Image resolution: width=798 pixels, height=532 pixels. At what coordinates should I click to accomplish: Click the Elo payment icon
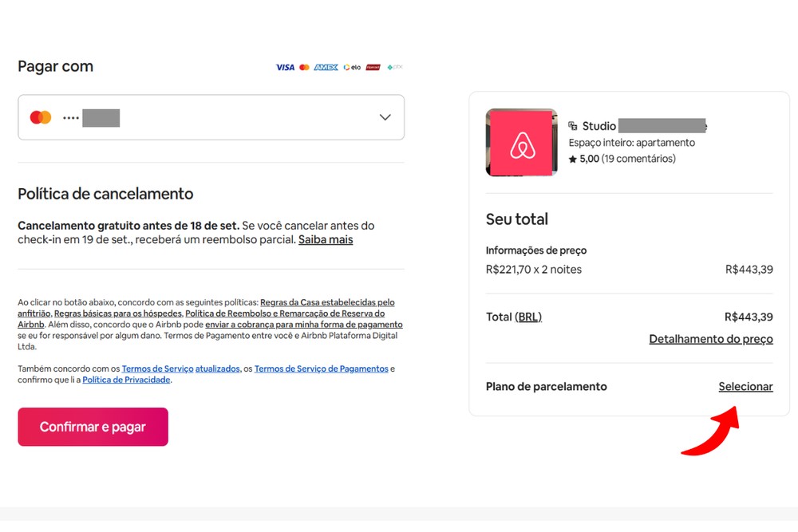[x=350, y=66]
